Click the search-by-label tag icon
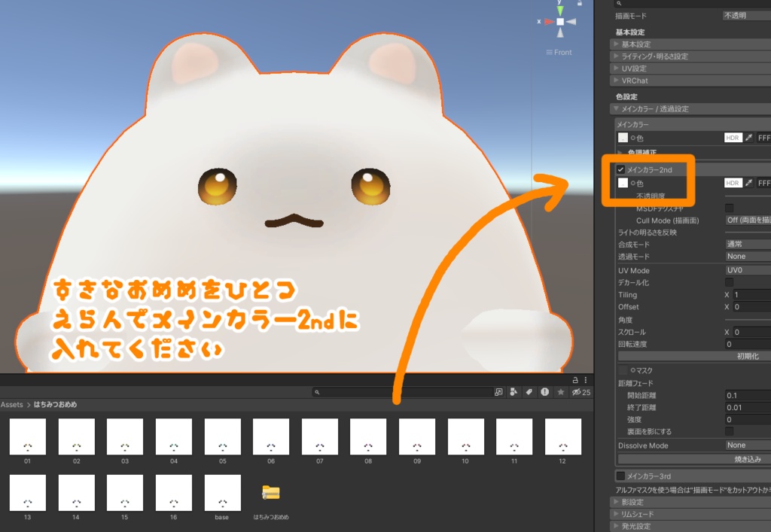This screenshot has height=532, width=771. tap(529, 391)
